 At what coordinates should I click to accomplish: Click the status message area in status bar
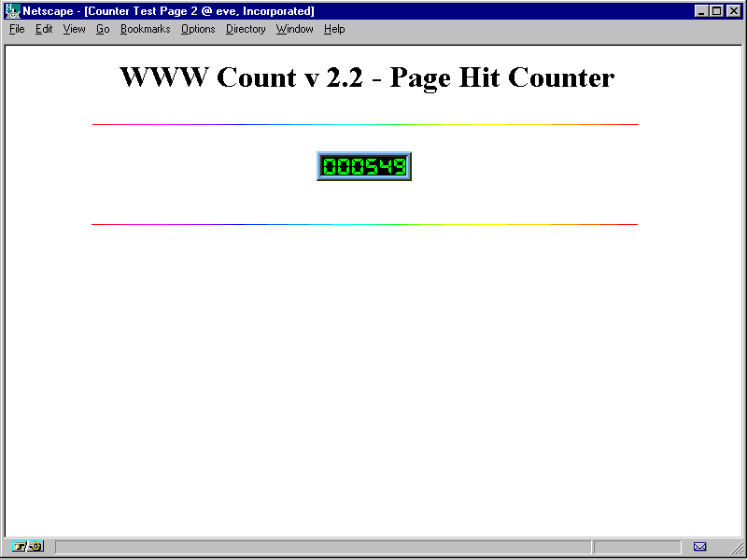[x=322, y=546]
